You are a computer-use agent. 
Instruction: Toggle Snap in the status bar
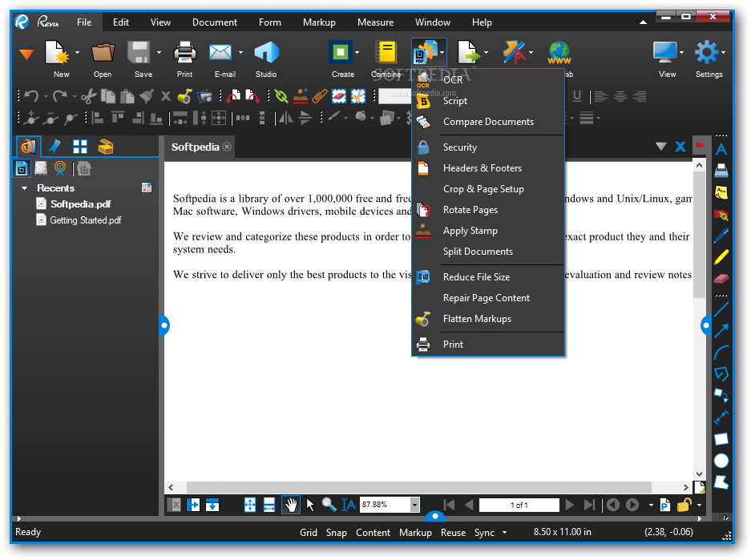tap(336, 532)
